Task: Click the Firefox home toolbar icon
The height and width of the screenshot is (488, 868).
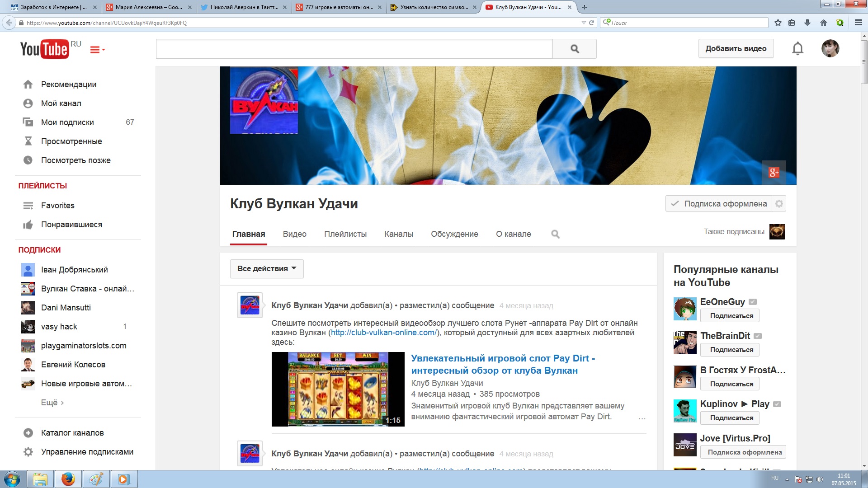Action: pos(823,23)
